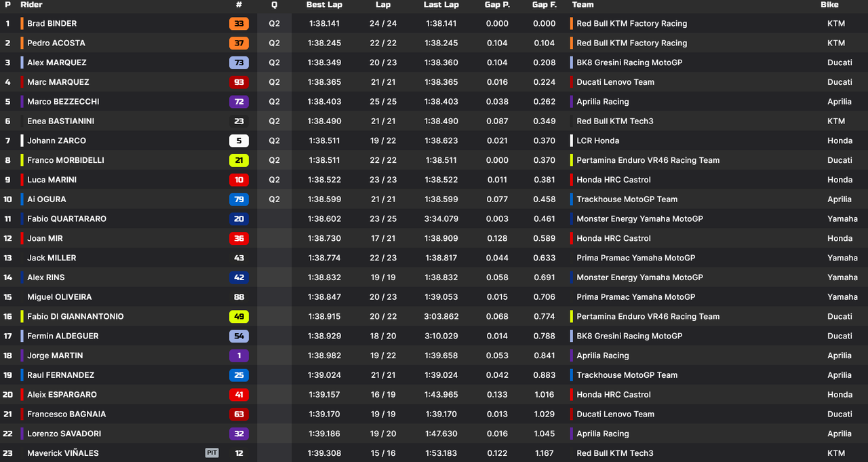Click Morbidelli's gap to previous 0.000
The image size is (868, 462).
(x=497, y=160)
